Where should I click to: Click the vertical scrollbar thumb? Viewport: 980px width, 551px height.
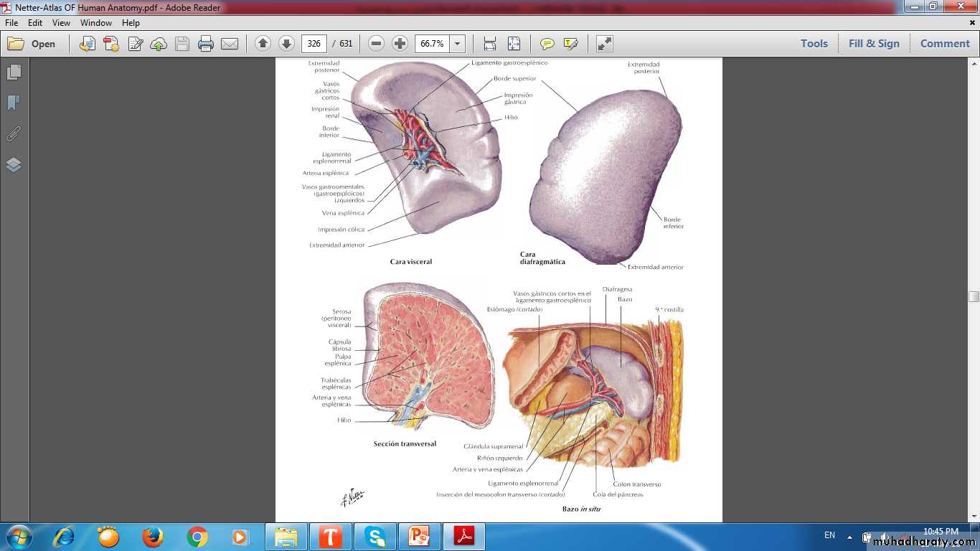coord(974,296)
